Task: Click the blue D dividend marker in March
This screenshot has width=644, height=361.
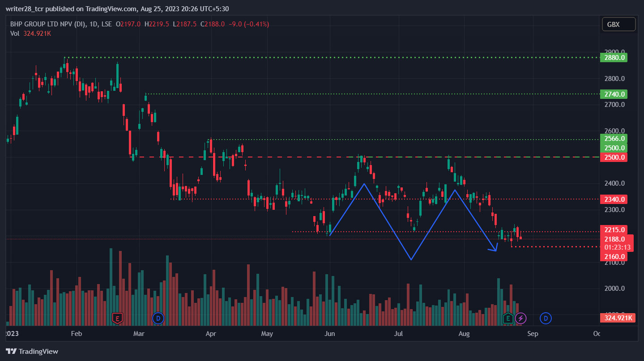Action: pos(158,319)
